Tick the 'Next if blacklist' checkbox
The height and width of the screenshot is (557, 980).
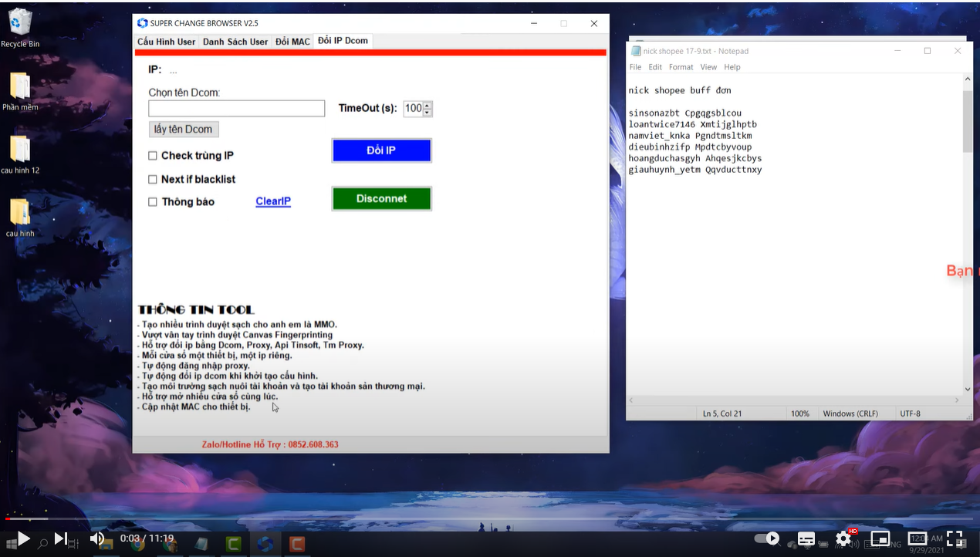pos(153,180)
